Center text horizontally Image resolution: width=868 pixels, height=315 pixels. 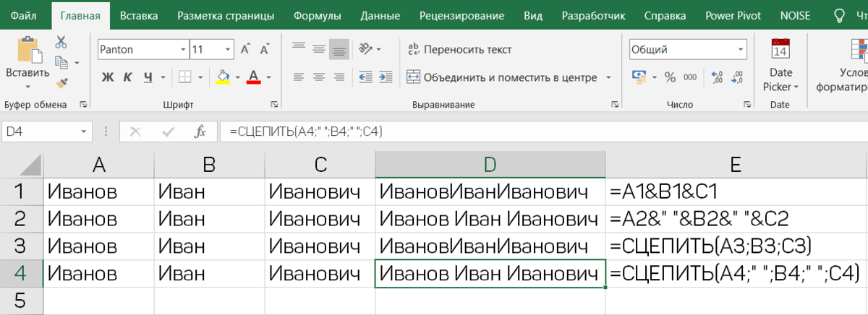319,77
